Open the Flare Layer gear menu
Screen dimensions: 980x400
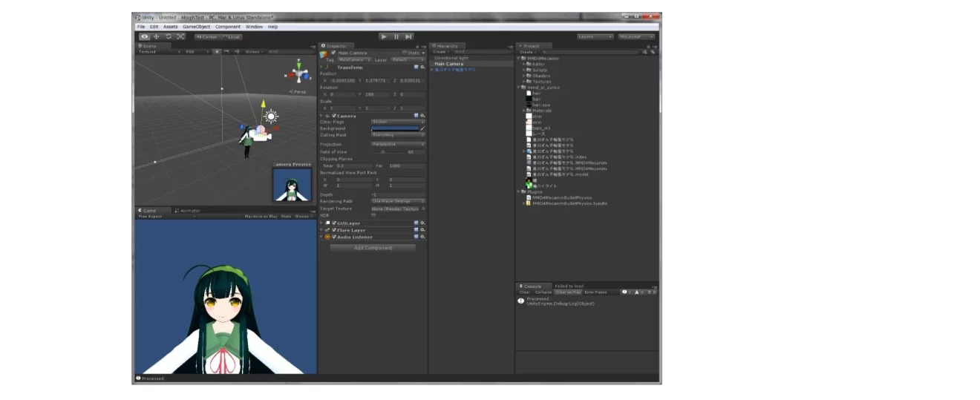[422, 230]
